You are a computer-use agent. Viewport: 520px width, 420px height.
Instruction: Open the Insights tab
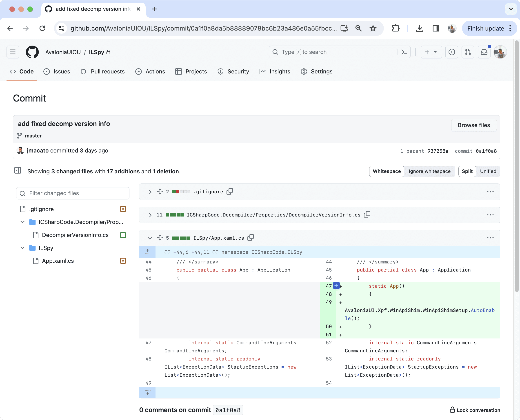click(275, 72)
